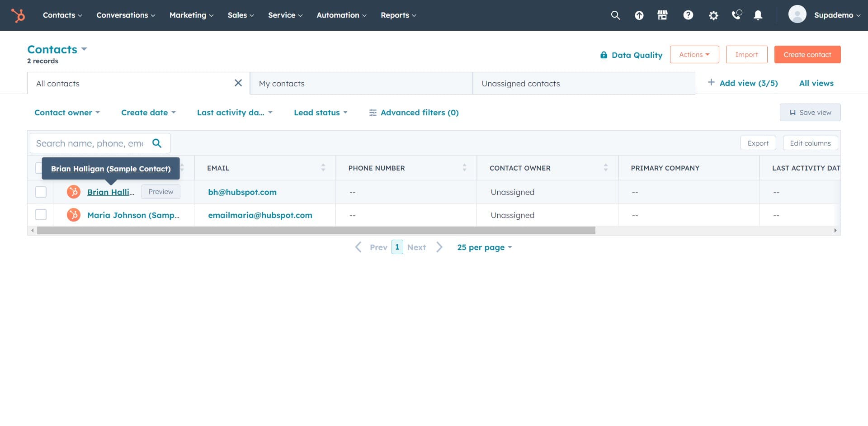Click the horizontal table scrollbar
The height and width of the screenshot is (426, 868).
tap(316, 231)
